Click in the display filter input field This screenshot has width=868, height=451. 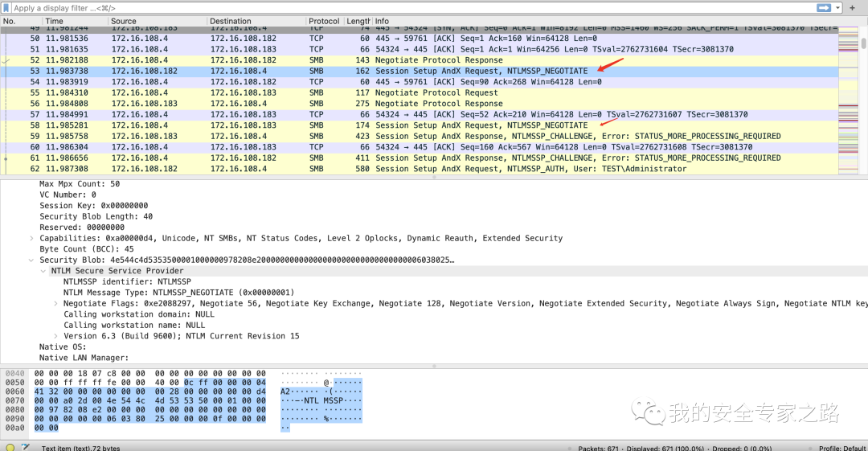click(412, 8)
